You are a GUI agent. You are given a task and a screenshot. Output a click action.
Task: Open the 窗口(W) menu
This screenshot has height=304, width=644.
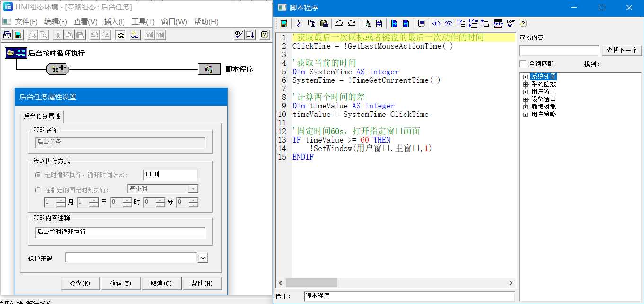(174, 22)
